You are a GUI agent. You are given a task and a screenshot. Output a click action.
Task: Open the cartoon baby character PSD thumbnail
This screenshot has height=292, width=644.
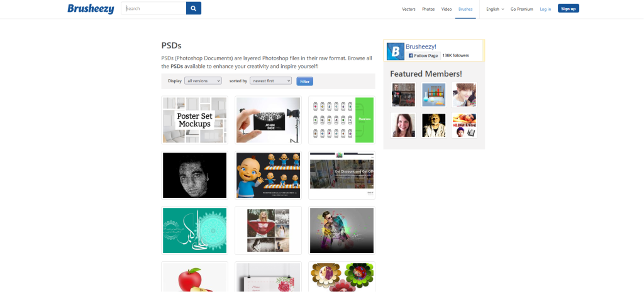[x=268, y=175]
